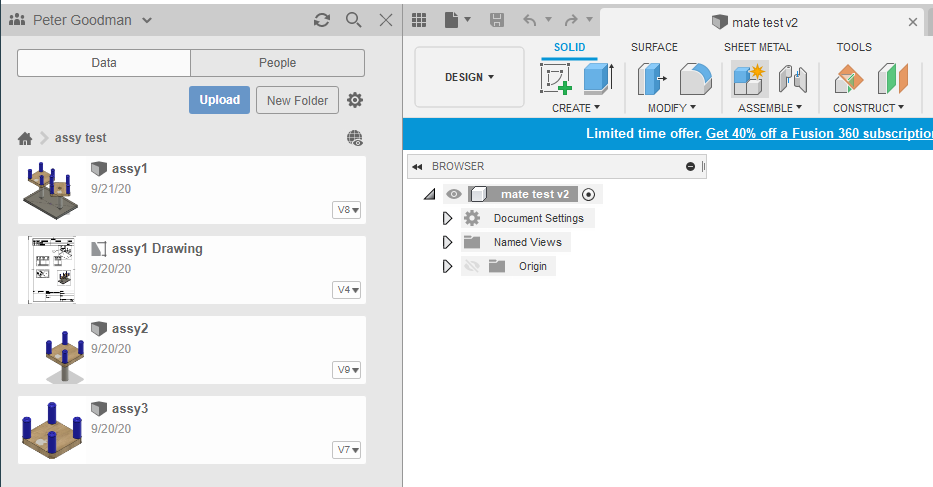Expand assy1 version V8 dropdown
The height and width of the screenshot is (487, 933).
pos(346,210)
